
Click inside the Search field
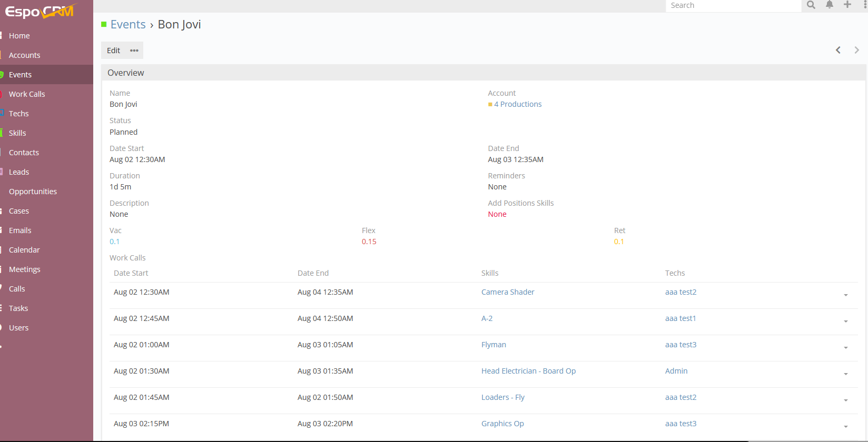tap(732, 5)
